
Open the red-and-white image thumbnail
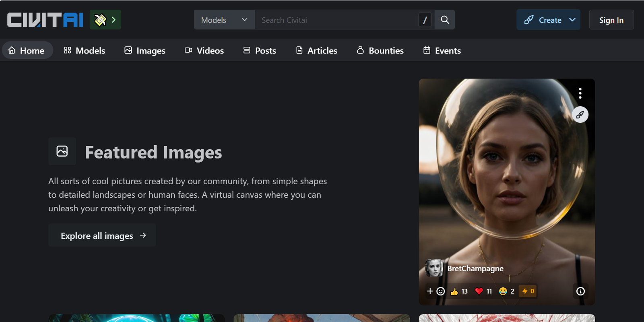tap(507, 318)
